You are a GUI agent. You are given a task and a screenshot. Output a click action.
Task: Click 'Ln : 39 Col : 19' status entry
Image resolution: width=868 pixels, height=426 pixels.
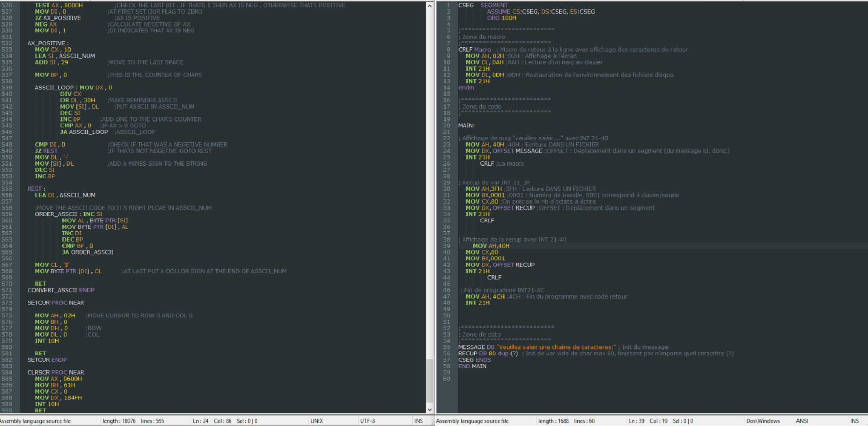tap(648, 421)
